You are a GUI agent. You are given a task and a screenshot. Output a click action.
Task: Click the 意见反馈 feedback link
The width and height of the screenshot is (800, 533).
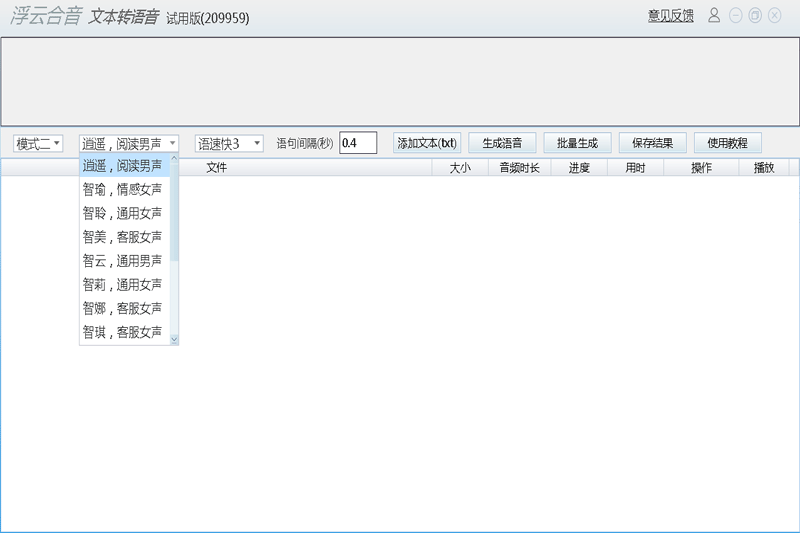tap(670, 16)
